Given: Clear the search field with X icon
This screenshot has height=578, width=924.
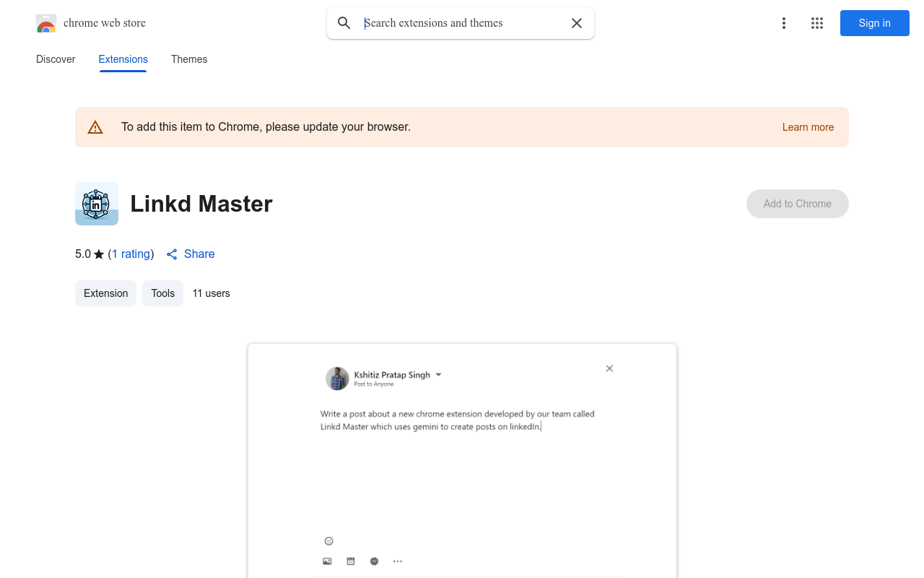Looking at the screenshot, I should pos(577,23).
